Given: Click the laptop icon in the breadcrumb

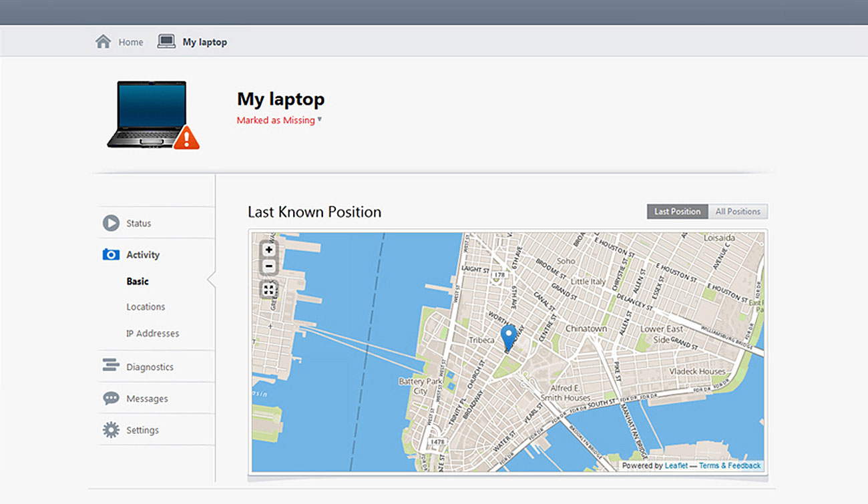Looking at the screenshot, I should coord(166,42).
